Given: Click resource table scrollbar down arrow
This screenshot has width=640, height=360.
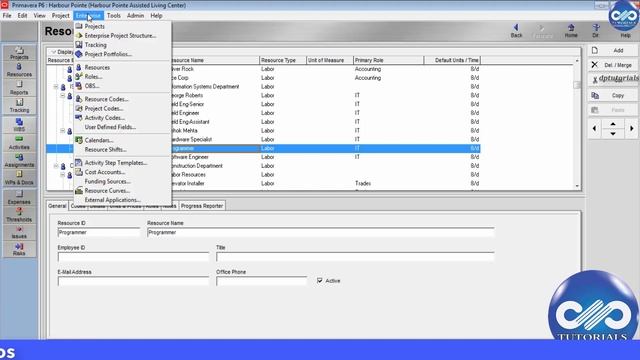Looking at the screenshot, I should [x=577, y=186].
